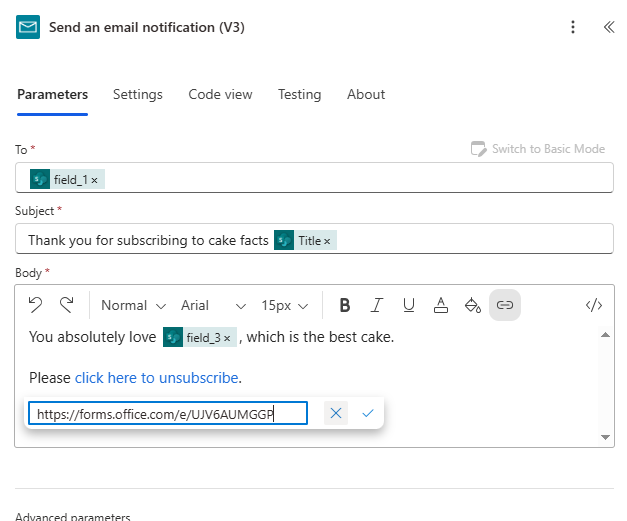Click the To recipient field
This screenshot has width=627, height=521.
coord(314,178)
